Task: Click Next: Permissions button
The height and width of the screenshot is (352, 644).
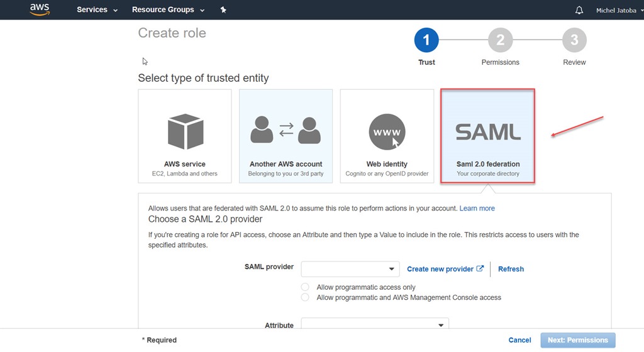Action: [578, 340]
